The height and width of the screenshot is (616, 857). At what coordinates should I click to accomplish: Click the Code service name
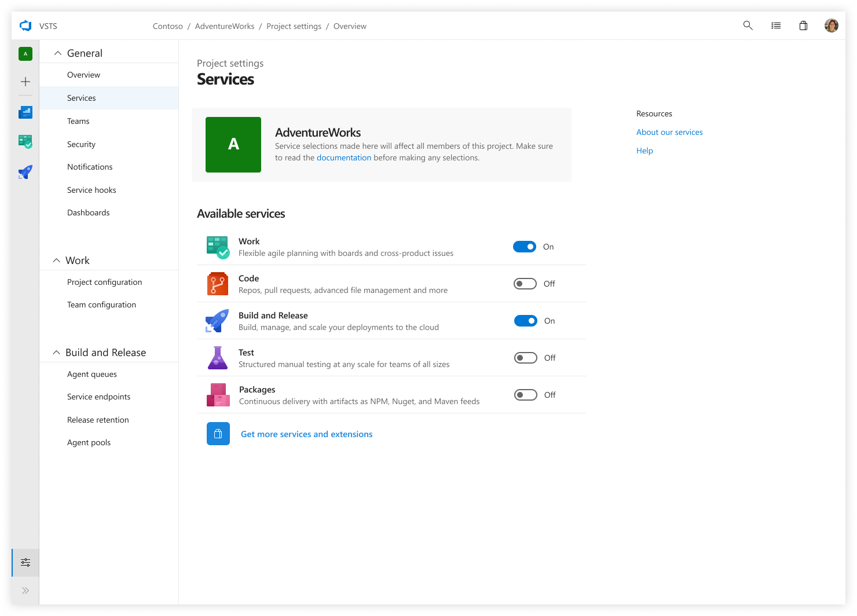[249, 278]
